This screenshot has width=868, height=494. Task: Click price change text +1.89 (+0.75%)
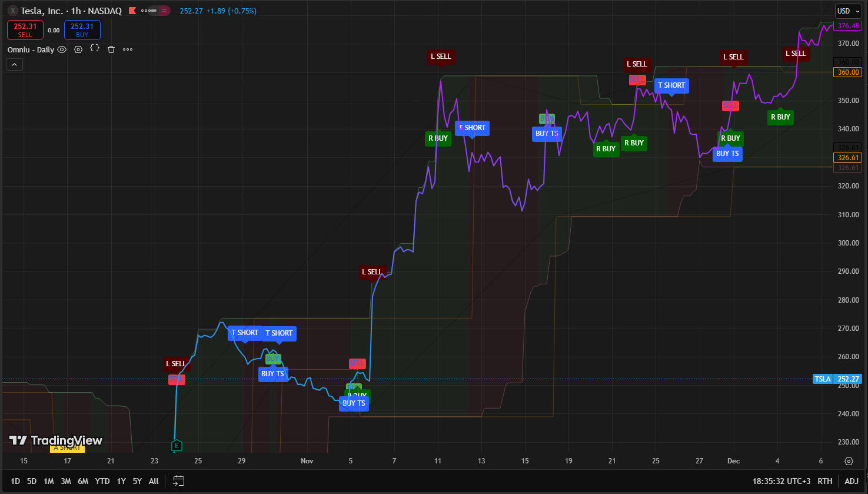click(x=231, y=11)
